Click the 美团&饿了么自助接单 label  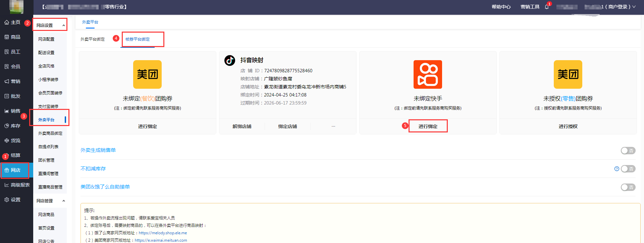[x=105, y=187]
